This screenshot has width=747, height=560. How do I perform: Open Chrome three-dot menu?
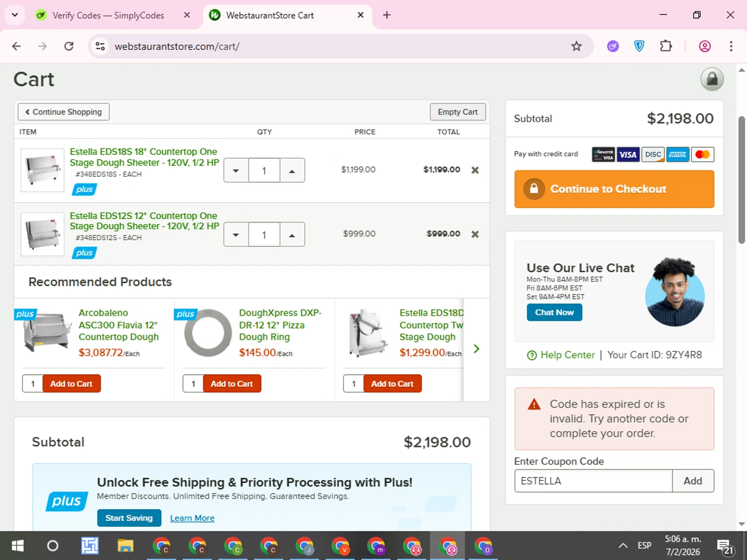tap(731, 46)
